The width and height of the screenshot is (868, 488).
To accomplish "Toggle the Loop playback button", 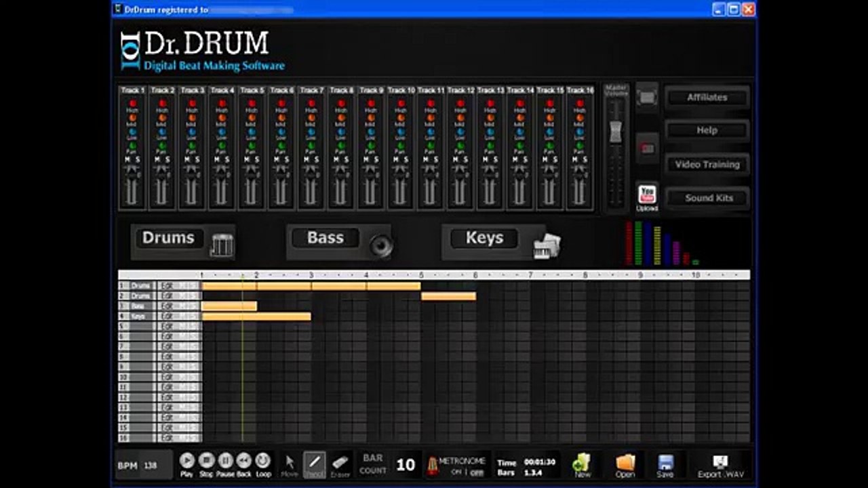I will click(263, 461).
